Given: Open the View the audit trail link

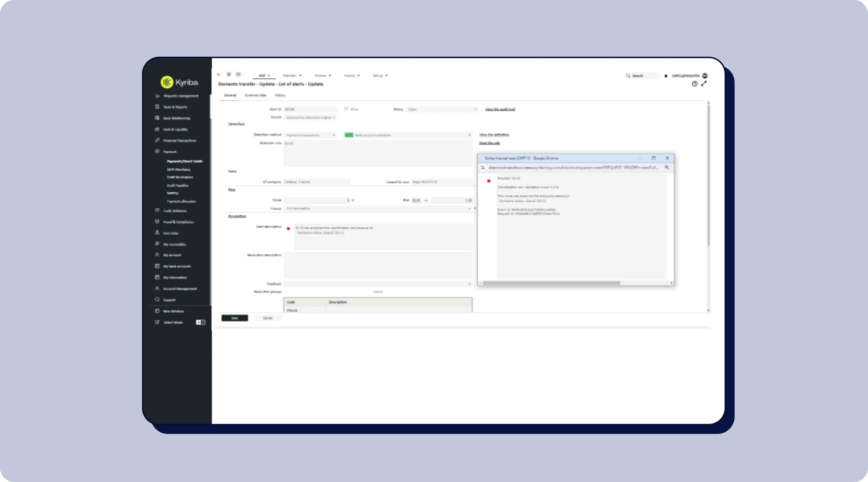Looking at the screenshot, I should tap(500, 109).
